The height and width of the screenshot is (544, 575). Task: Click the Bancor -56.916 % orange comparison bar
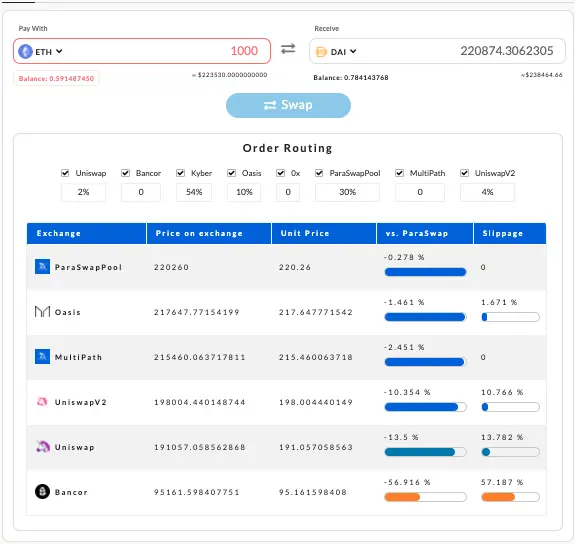(x=425, y=497)
